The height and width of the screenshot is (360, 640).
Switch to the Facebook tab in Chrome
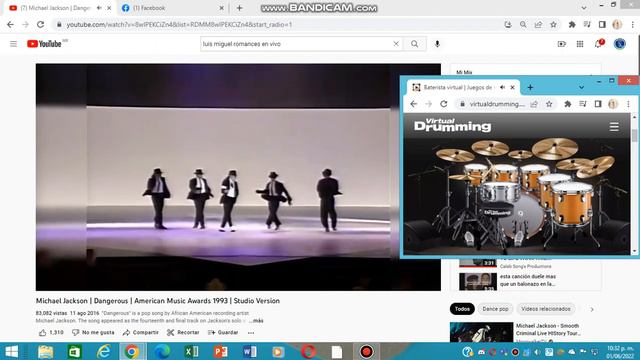[x=173, y=8]
